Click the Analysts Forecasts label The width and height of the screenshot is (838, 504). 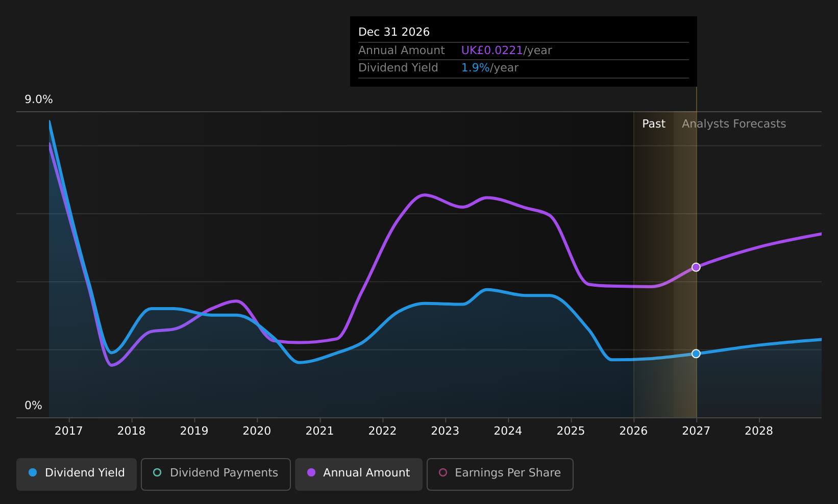(x=734, y=124)
